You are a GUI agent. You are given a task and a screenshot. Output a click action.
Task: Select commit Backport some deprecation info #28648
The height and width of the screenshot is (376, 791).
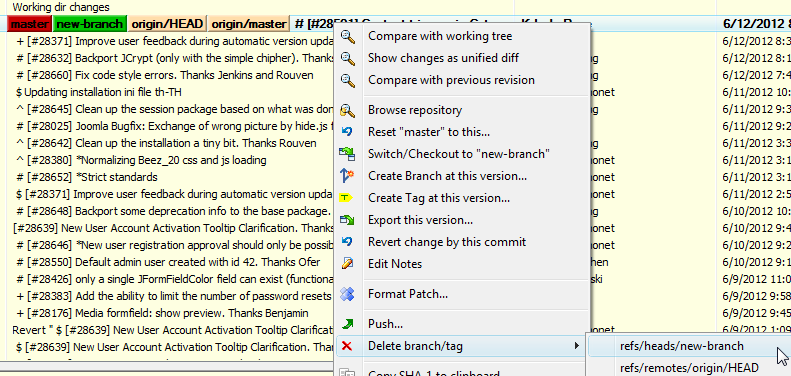(174, 211)
